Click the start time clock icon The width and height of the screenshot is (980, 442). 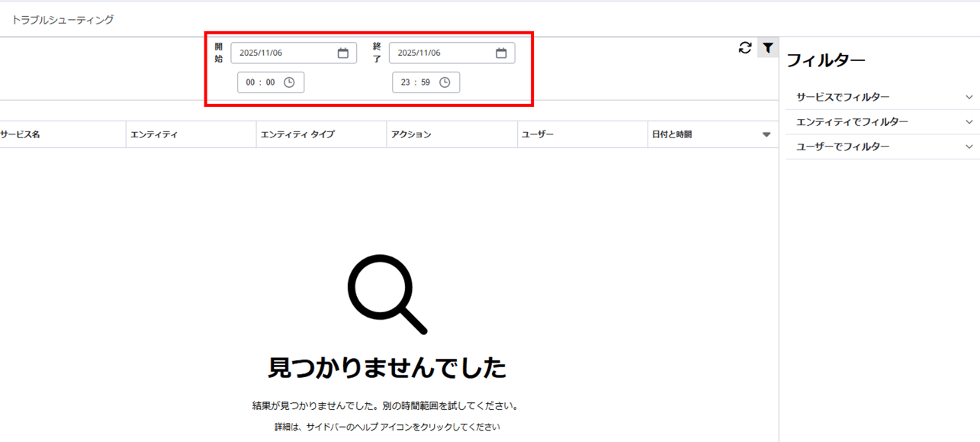pyautogui.click(x=289, y=82)
